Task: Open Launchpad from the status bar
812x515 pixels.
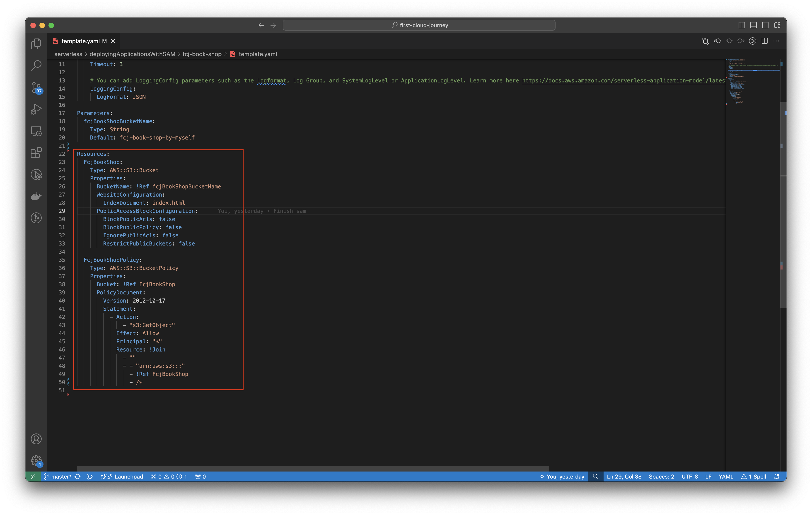Action: 122,476
